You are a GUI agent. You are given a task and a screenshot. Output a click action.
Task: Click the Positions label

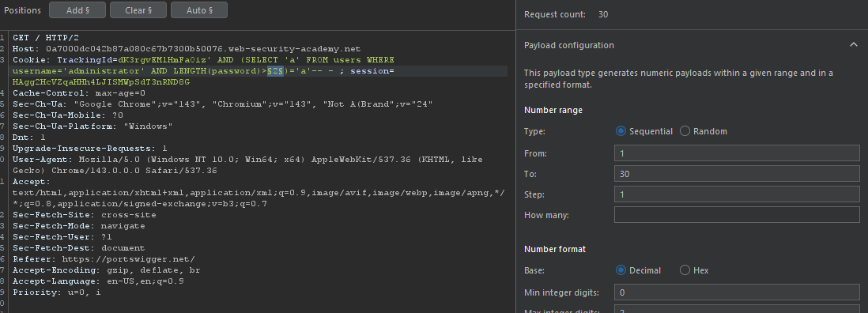coord(23,10)
